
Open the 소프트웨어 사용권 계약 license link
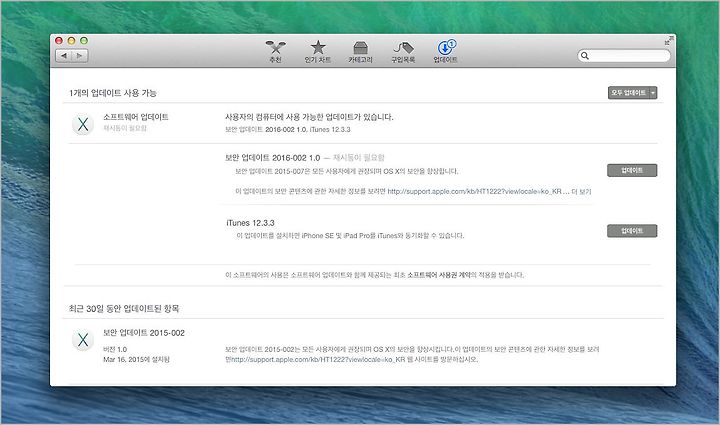439,275
